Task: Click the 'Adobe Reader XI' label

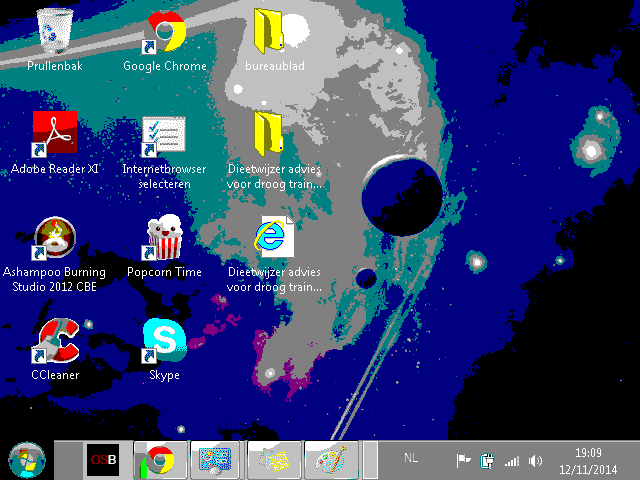Action: click(x=55, y=169)
